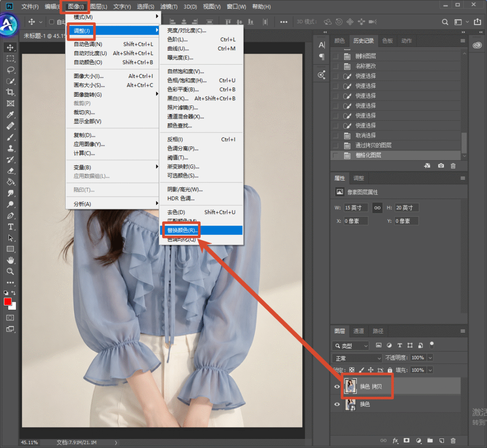Expand the 模式(M) submenu
This screenshot has height=448, width=487.
113,17
